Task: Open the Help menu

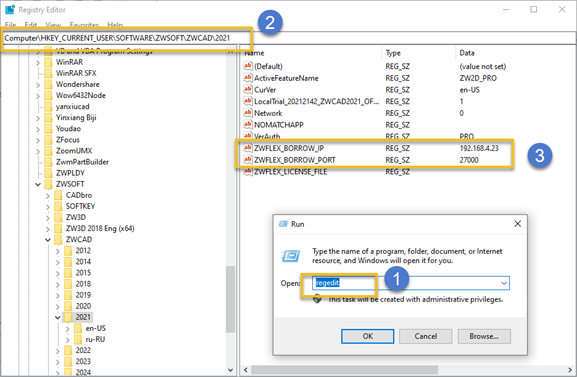Action: click(x=115, y=25)
